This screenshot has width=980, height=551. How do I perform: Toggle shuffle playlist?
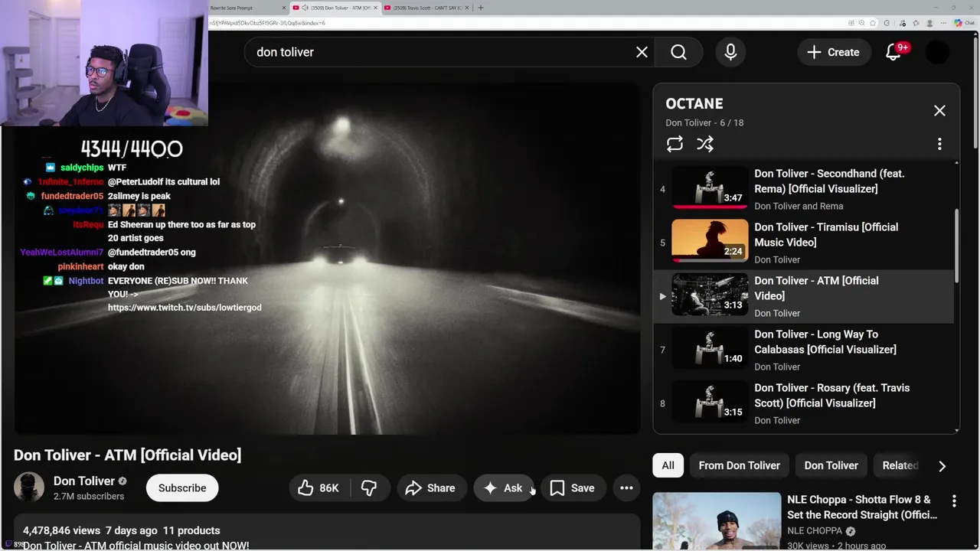(705, 144)
